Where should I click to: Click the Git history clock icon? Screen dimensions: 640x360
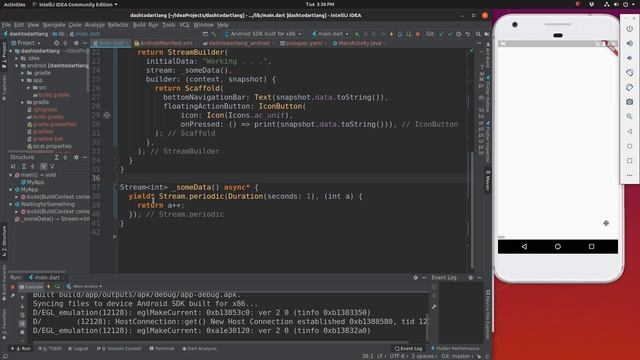[x=459, y=34]
